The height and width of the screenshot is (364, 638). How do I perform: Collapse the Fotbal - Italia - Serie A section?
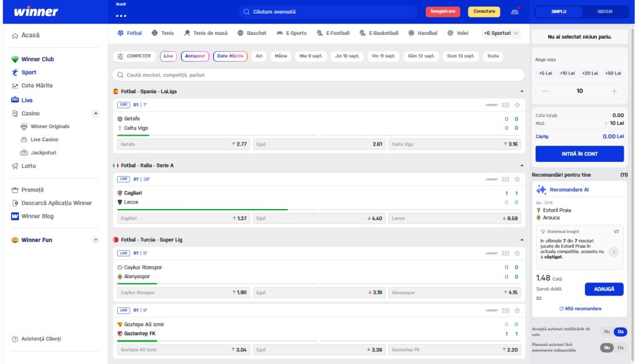pos(521,166)
